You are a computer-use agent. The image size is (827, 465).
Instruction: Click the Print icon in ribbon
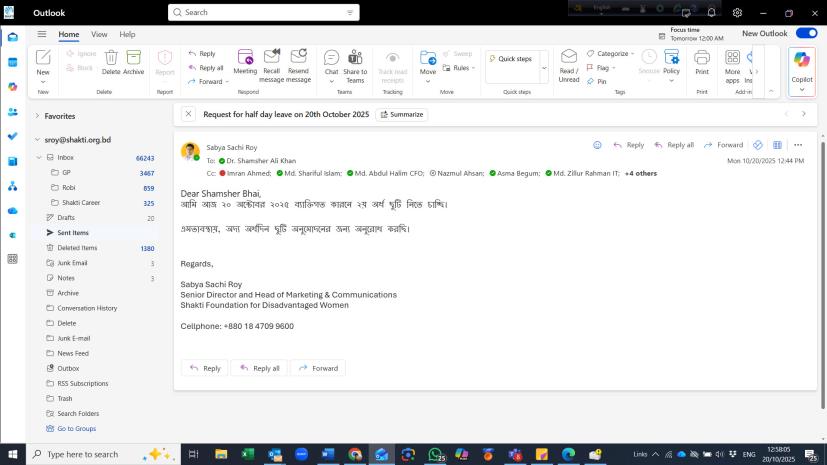[702, 58]
